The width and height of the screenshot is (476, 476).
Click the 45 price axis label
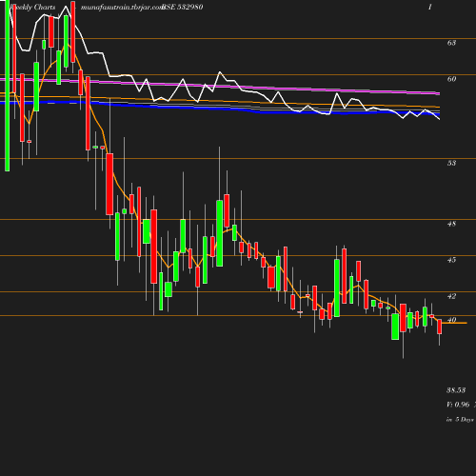(x=451, y=260)
